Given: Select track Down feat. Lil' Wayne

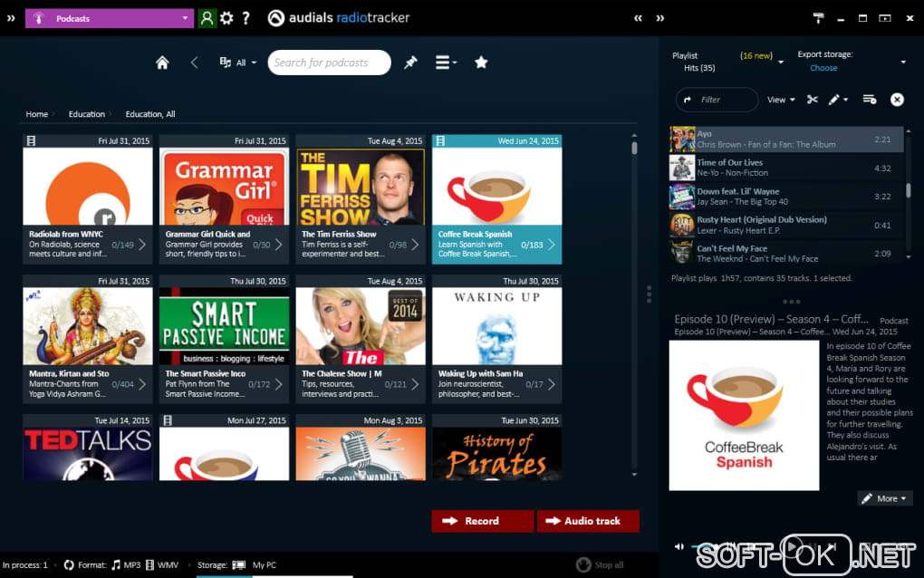Looking at the screenshot, I should (786, 197).
